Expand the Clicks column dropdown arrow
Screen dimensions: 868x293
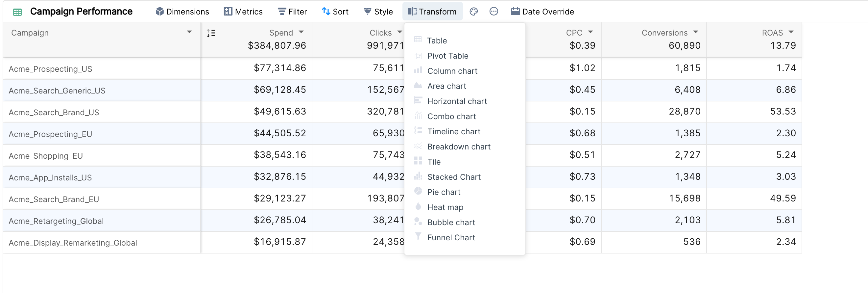399,32
